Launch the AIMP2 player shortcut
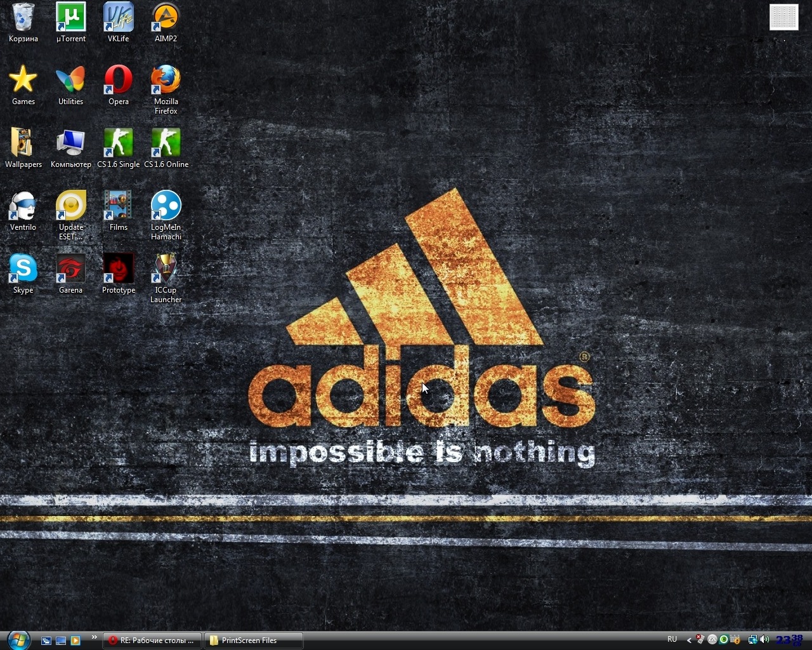This screenshot has height=650, width=812. click(166, 22)
